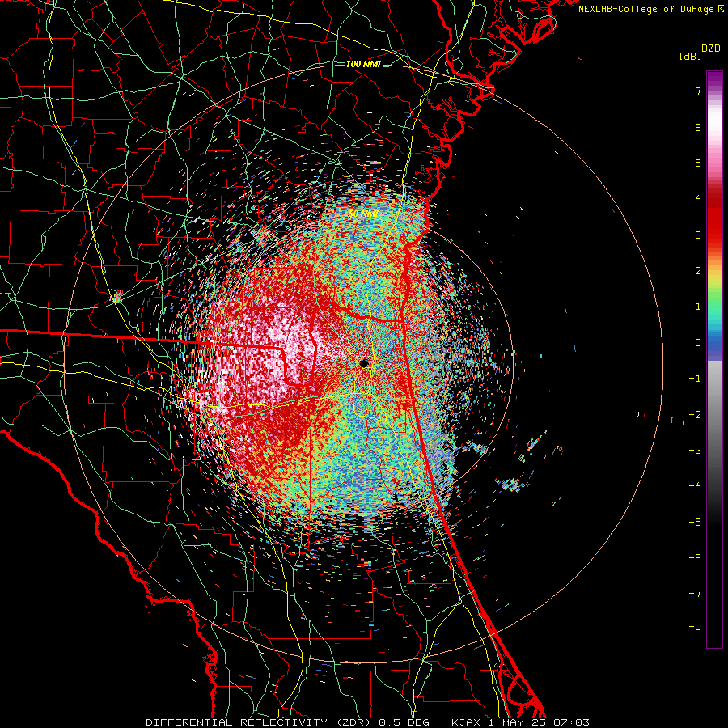Select the TH label at bottom of scale

695,630
